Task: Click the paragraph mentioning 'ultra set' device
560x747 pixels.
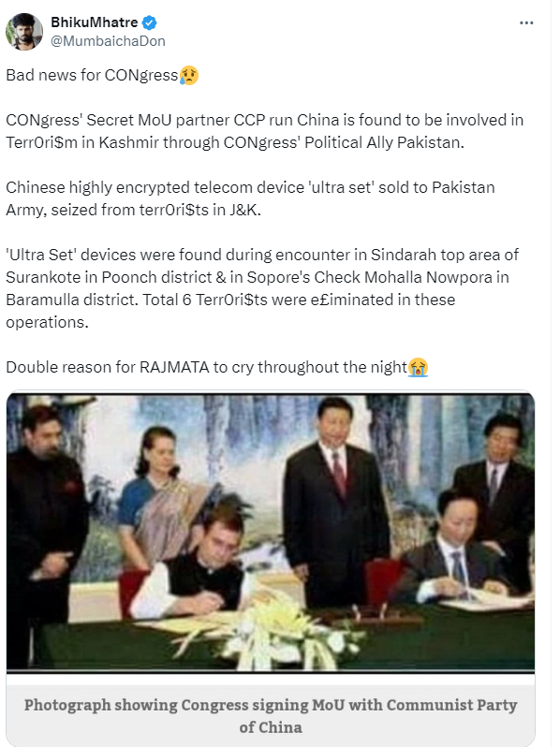Action: click(x=250, y=198)
